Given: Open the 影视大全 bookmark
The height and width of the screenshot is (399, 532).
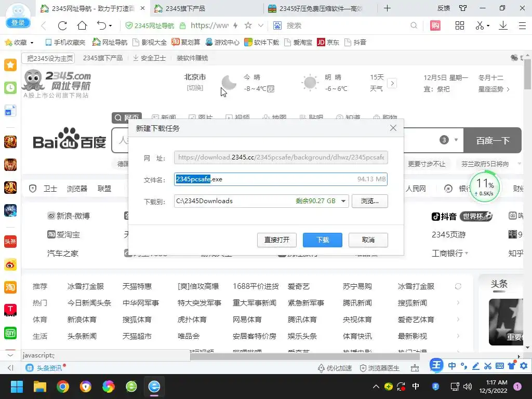Looking at the screenshot, I should click(150, 43).
